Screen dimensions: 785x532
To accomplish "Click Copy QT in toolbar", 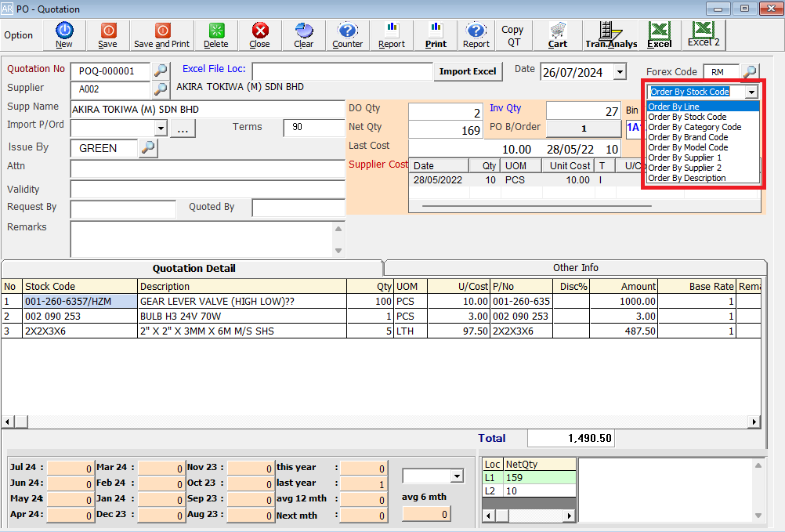I will click(x=513, y=35).
